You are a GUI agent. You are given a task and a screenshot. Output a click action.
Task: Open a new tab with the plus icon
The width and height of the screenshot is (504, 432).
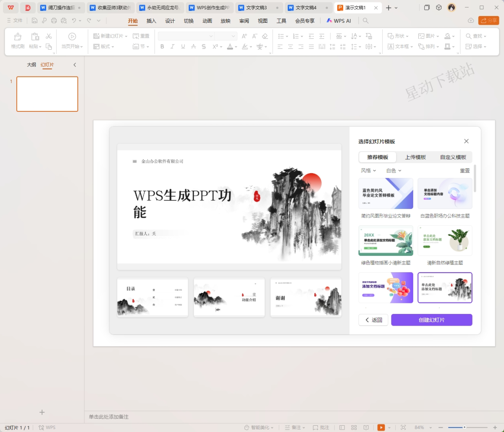pos(388,8)
